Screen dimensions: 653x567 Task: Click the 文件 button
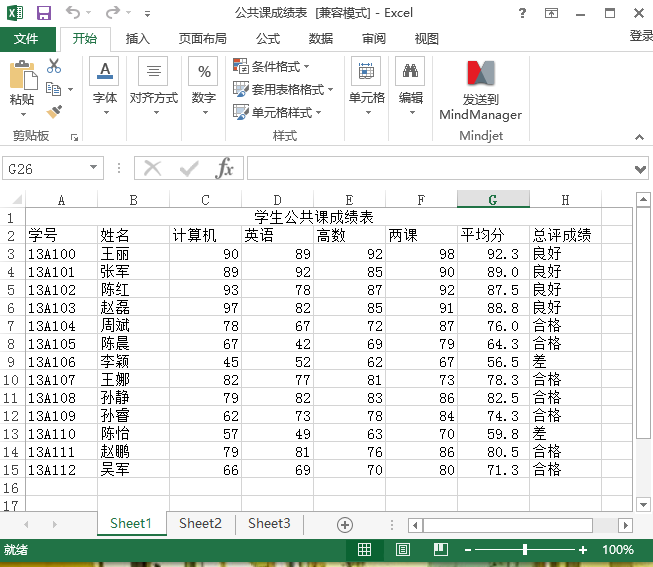pyautogui.click(x=26, y=39)
